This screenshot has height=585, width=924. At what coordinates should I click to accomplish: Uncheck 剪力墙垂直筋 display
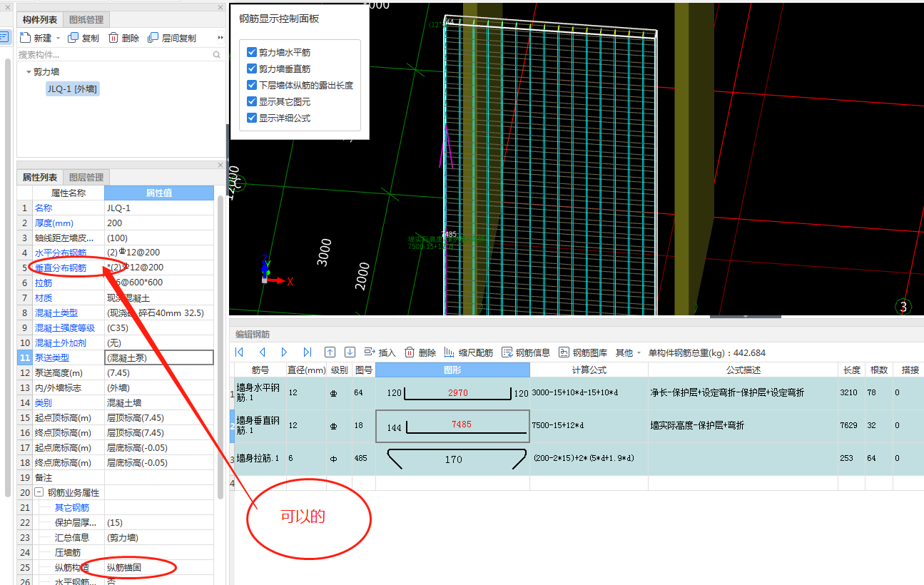[251, 68]
